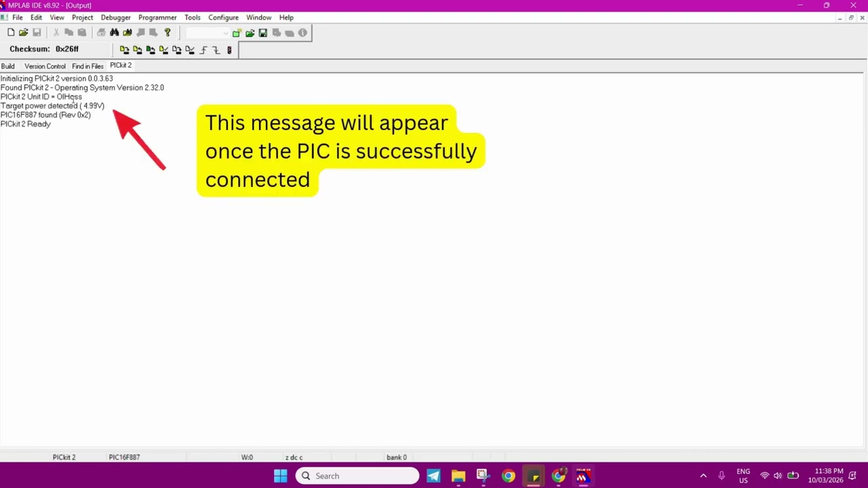868x488 pixels.
Task: Click Hold in reset (MCLR to Vil) icon
Action: click(x=216, y=50)
